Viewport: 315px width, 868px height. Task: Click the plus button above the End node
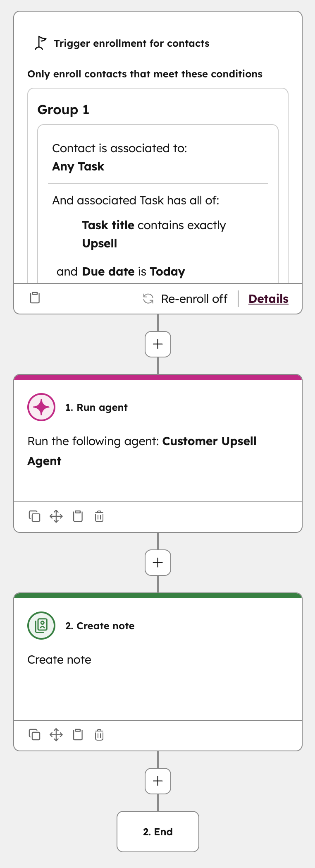coord(157,781)
